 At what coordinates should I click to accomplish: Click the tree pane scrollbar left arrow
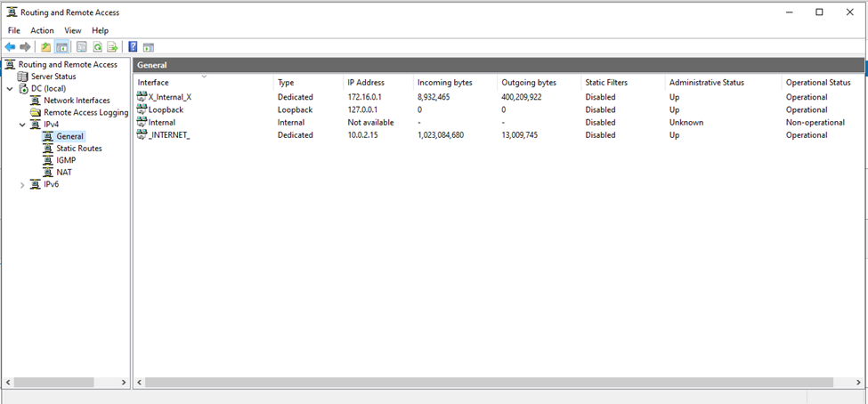[8, 383]
